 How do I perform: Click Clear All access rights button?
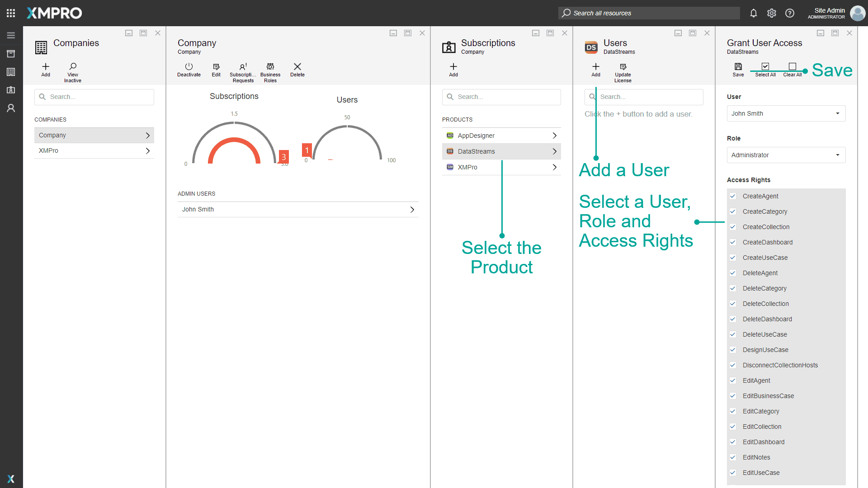click(x=793, y=67)
